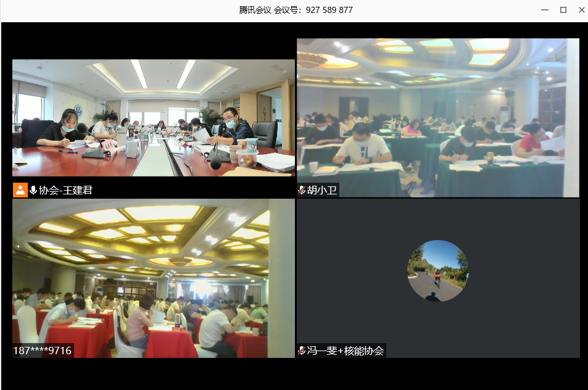The image size is (588, 390).
Task: Close the Tencent Meeting window
Action: tap(581, 10)
